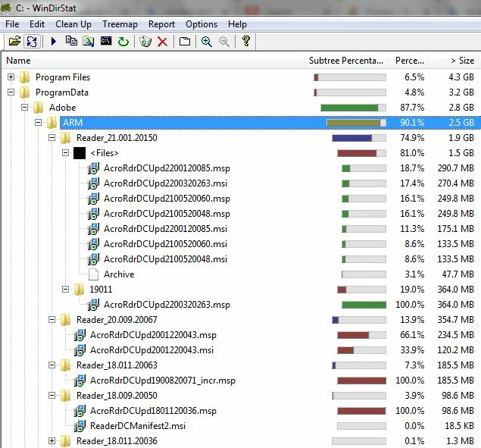The image size is (481, 448).
Task: Open the Help menu
Action: pyautogui.click(x=237, y=24)
